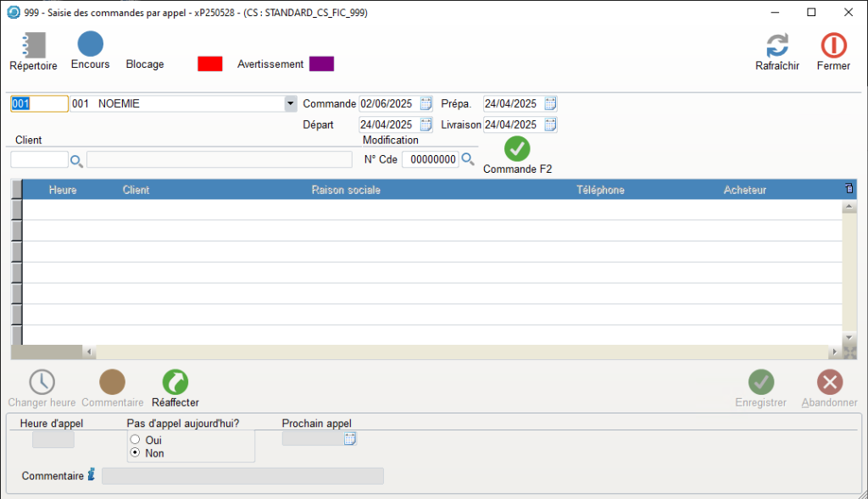Expand the NOEMIE operator dropdown
The width and height of the screenshot is (868, 499).
pyautogui.click(x=291, y=103)
